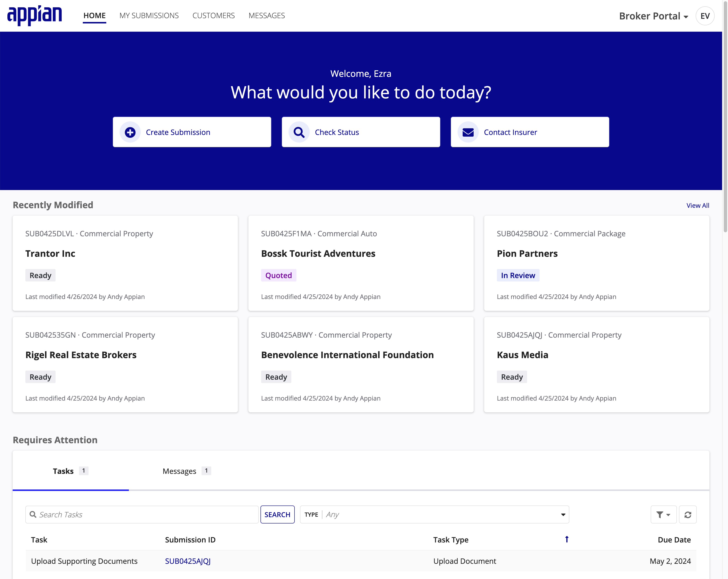Screen dimensions: 728x579
Task: Click SUB042535GN · Commercial Property text
Action: pos(90,335)
